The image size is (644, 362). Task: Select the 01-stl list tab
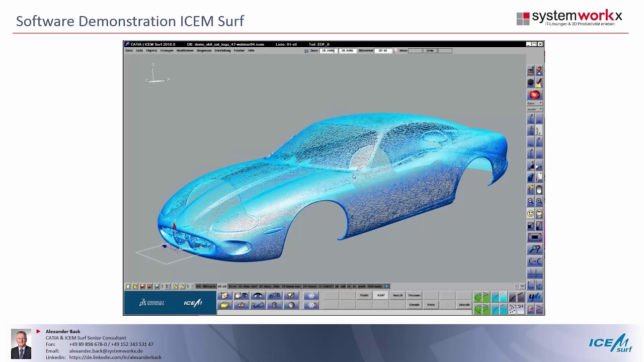(x=222, y=287)
